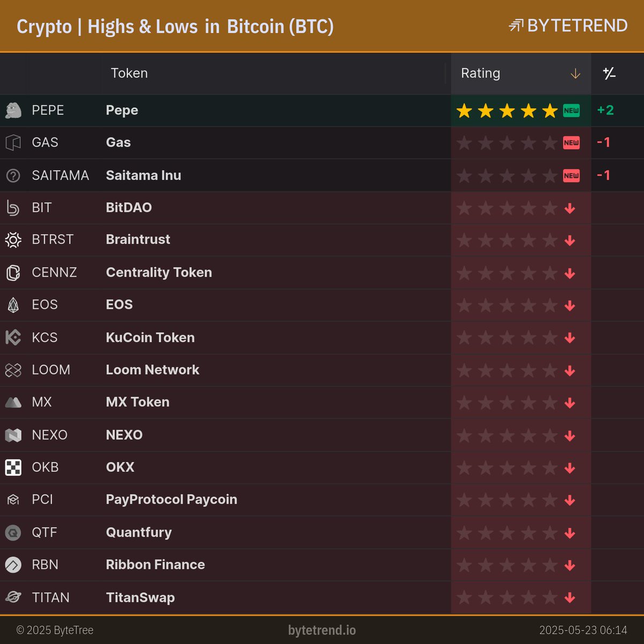This screenshot has width=644, height=644.
Task: Sort by Rating using the down arrow
Action: pos(575,74)
